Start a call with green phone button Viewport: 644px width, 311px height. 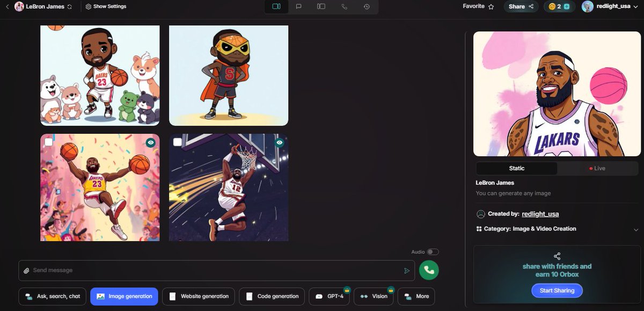pyautogui.click(x=429, y=270)
